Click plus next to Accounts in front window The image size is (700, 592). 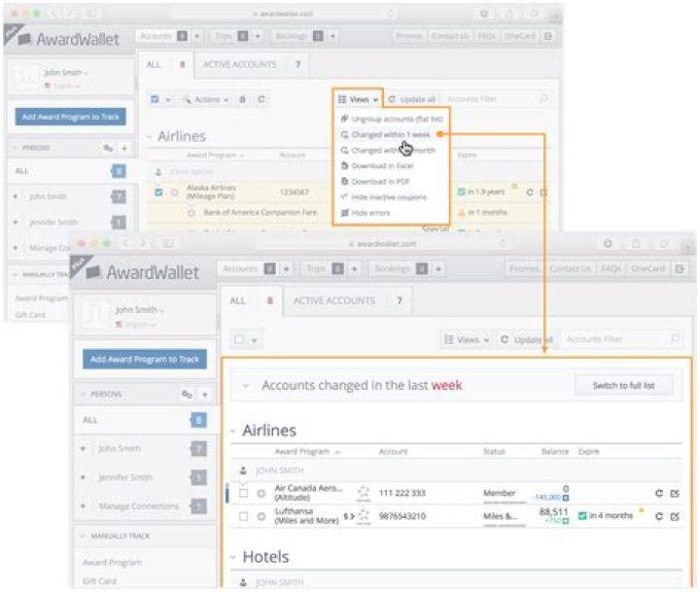[x=286, y=268]
